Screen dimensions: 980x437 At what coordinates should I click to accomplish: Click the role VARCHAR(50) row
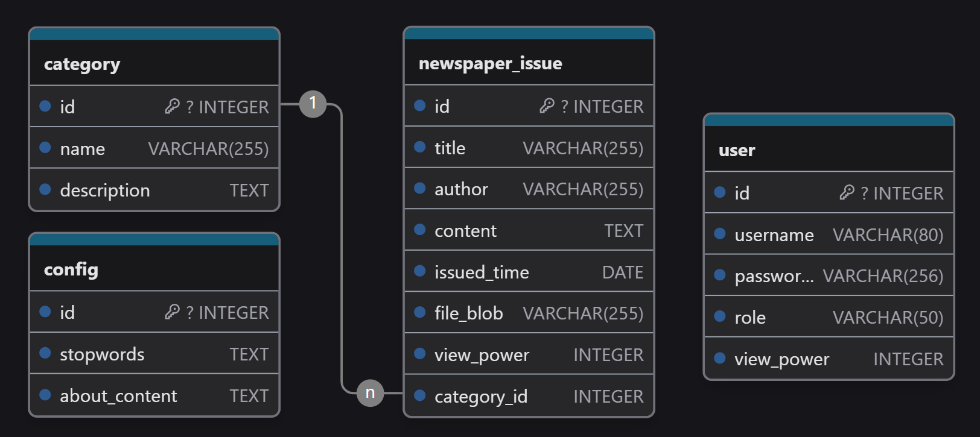[829, 317]
